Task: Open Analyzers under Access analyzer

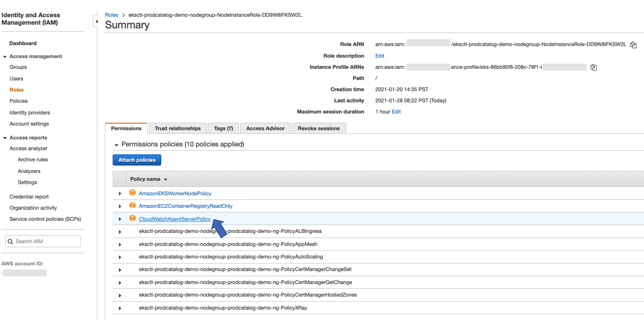Action: click(x=29, y=171)
